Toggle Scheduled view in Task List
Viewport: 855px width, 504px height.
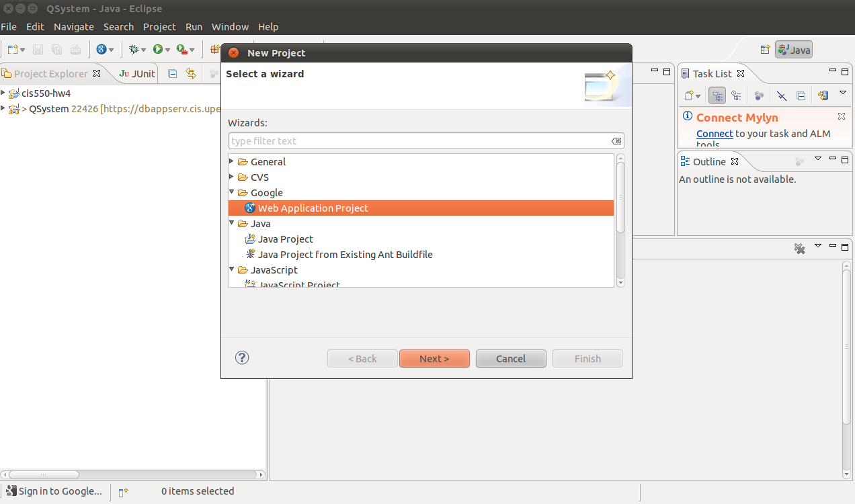pyautogui.click(x=736, y=95)
